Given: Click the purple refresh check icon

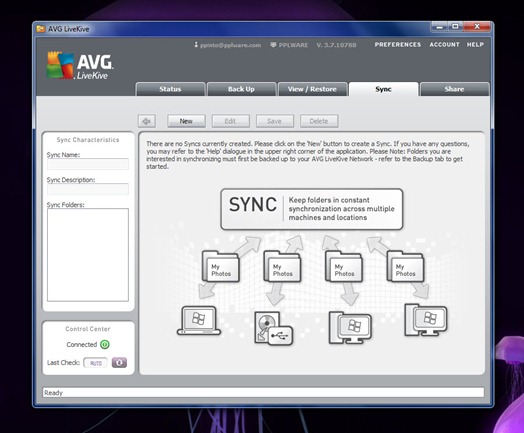Looking at the screenshot, I should [119, 363].
